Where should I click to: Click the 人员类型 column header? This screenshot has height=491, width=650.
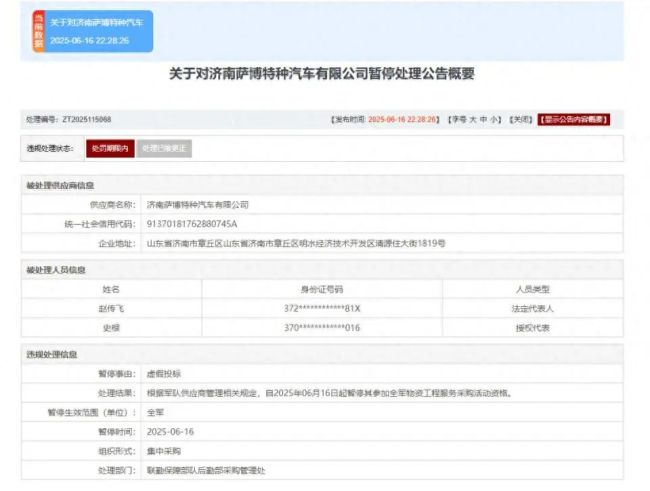coord(533,289)
